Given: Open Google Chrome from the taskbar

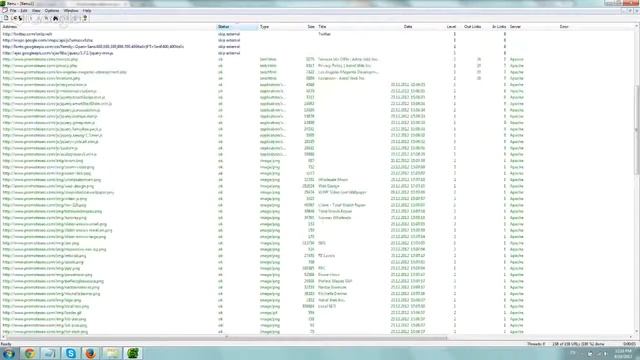Looking at the screenshot, I should [x=29, y=353].
